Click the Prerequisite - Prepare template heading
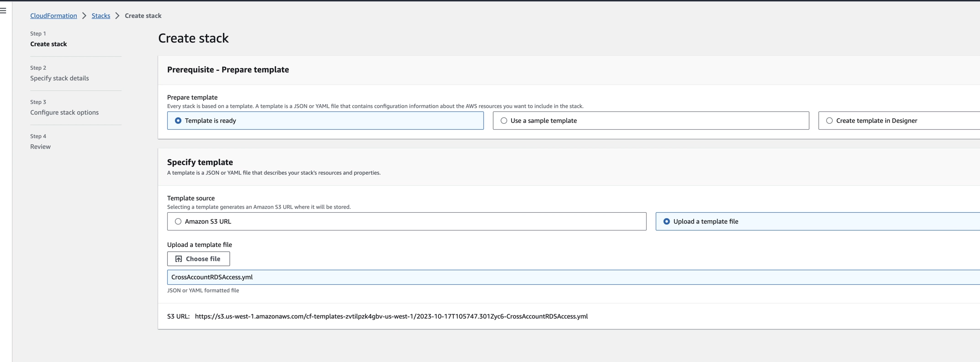This screenshot has height=362, width=980. (x=228, y=69)
